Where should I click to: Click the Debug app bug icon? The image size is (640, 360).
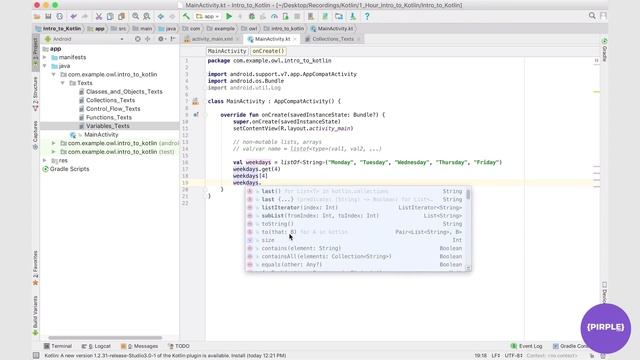click(x=252, y=16)
